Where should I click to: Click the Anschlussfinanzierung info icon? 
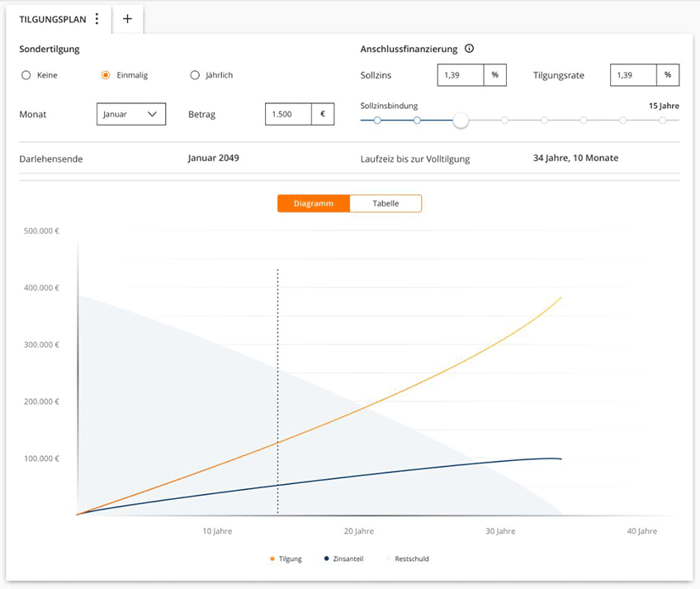pos(469,49)
